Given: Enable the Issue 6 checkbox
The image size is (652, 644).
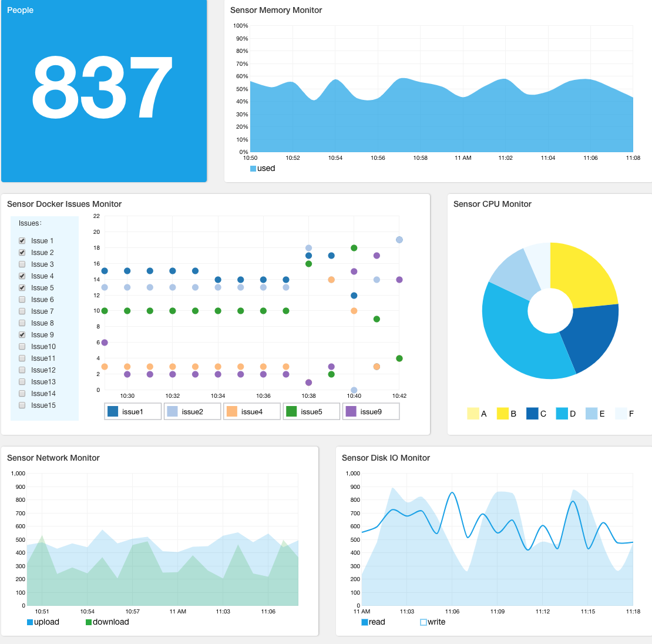Looking at the screenshot, I should click(x=22, y=300).
